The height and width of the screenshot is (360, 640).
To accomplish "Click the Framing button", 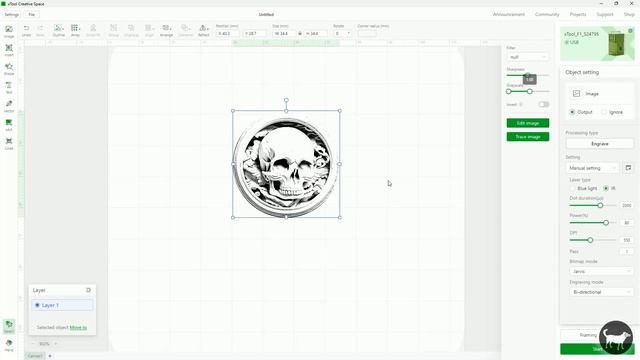I will click(x=588, y=335).
